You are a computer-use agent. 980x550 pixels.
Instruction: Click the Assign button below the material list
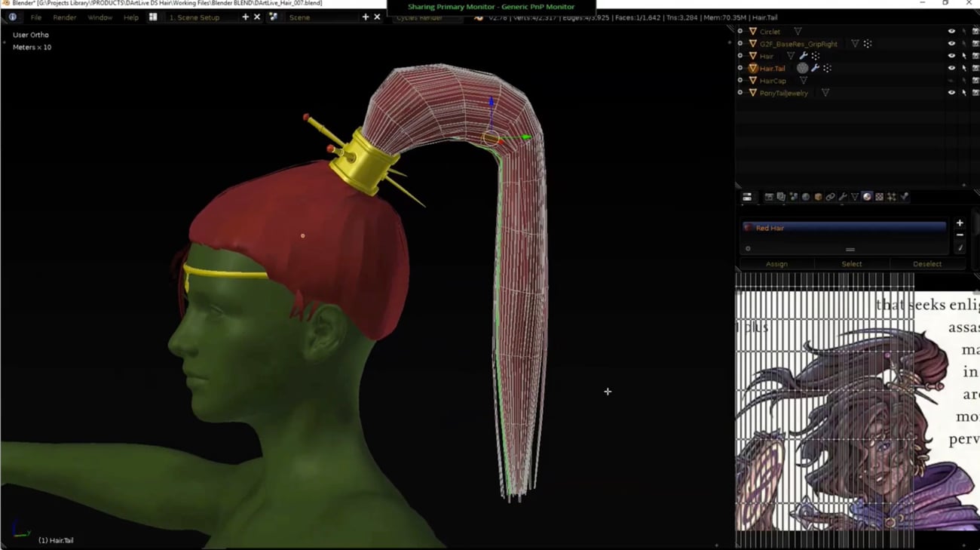776,263
